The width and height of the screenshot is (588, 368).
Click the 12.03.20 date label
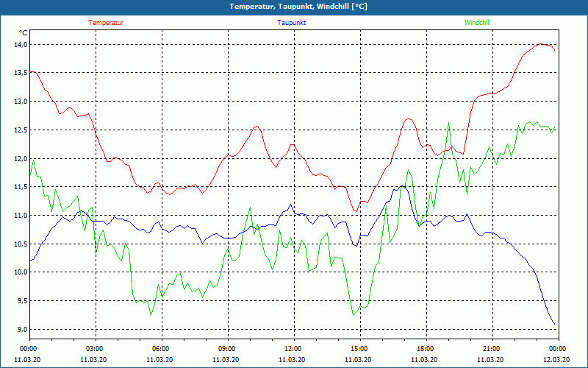[x=556, y=359]
